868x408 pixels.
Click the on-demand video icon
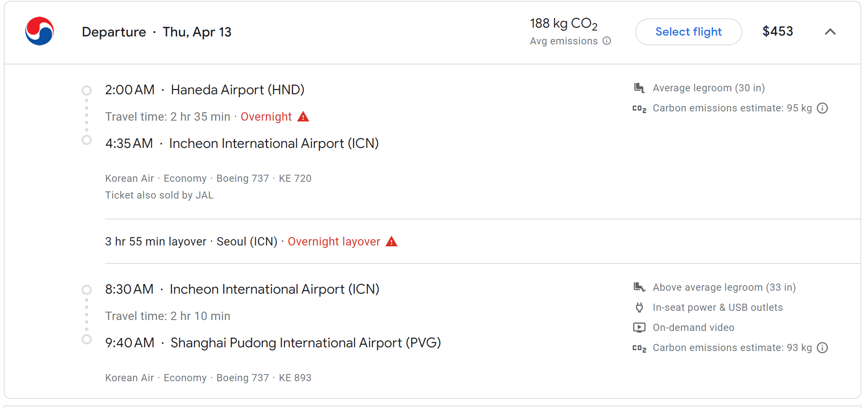639,328
